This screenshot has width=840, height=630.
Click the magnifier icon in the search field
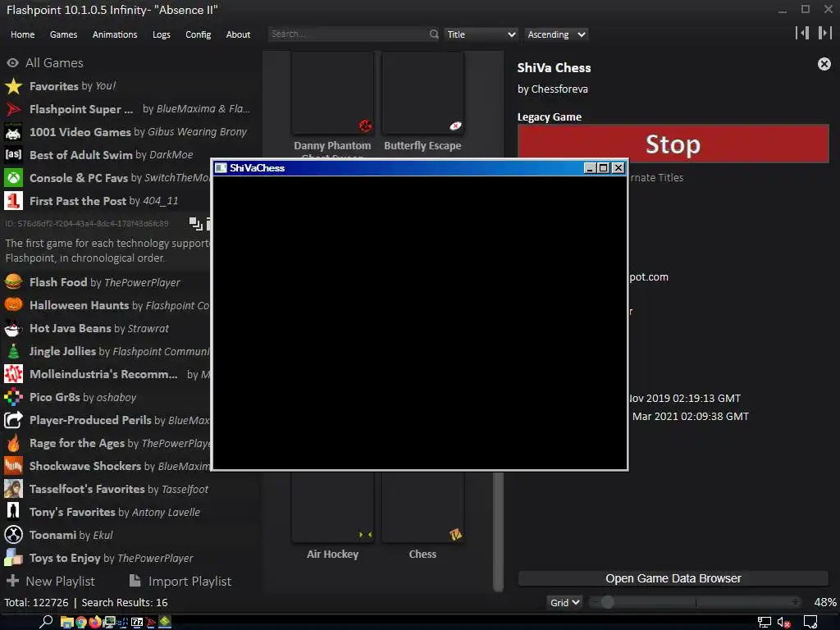[x=434, y=34]
